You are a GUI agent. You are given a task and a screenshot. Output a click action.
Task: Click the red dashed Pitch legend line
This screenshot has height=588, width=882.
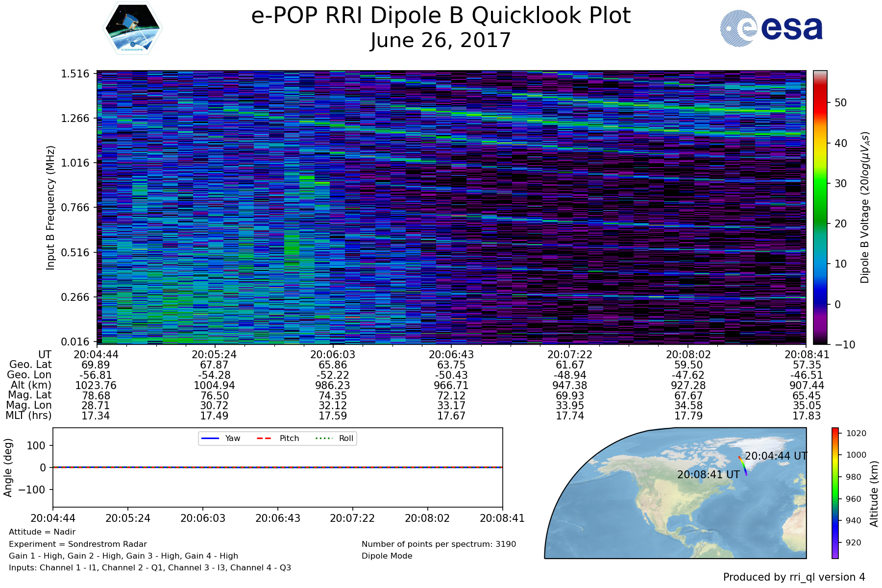[x=264, y=438]
